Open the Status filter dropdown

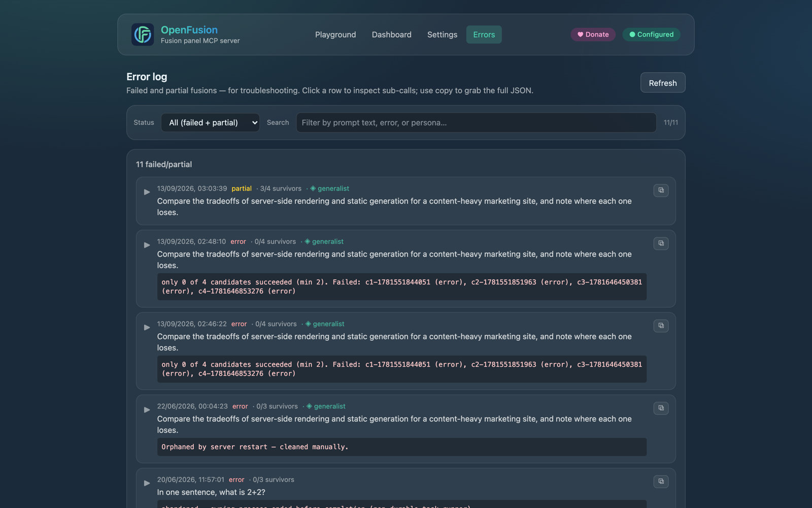point(210,122)
